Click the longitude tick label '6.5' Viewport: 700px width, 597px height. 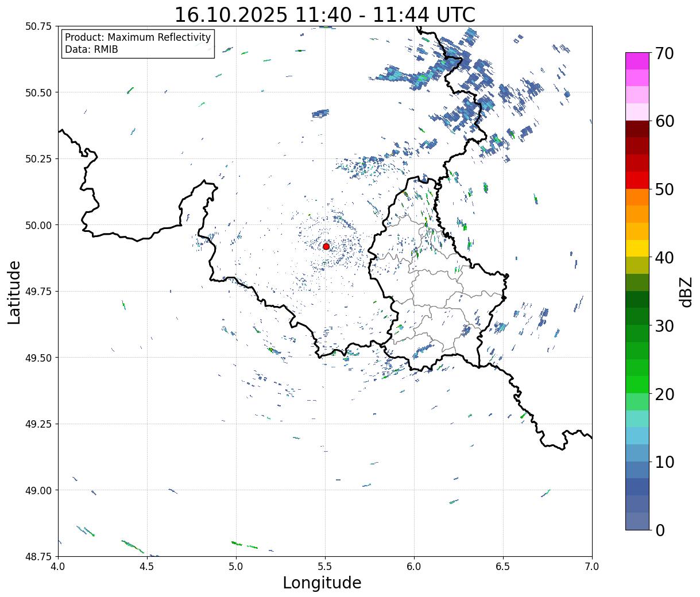[503, 567]
